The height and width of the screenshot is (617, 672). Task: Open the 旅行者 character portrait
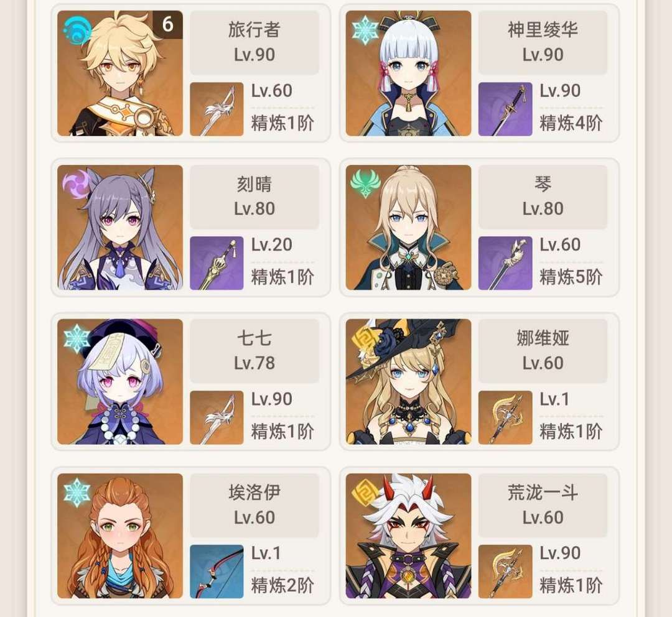[x=120, y=73]
